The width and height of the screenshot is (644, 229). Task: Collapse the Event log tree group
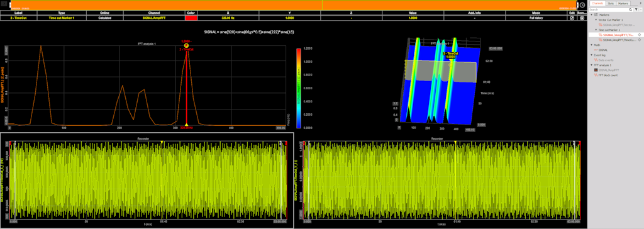592,55
